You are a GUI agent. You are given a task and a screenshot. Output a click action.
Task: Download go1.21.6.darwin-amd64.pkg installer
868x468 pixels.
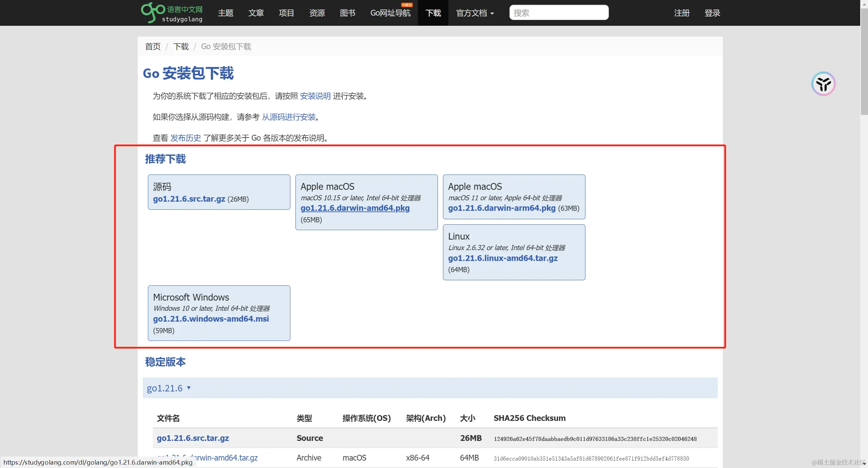(355, 208)
